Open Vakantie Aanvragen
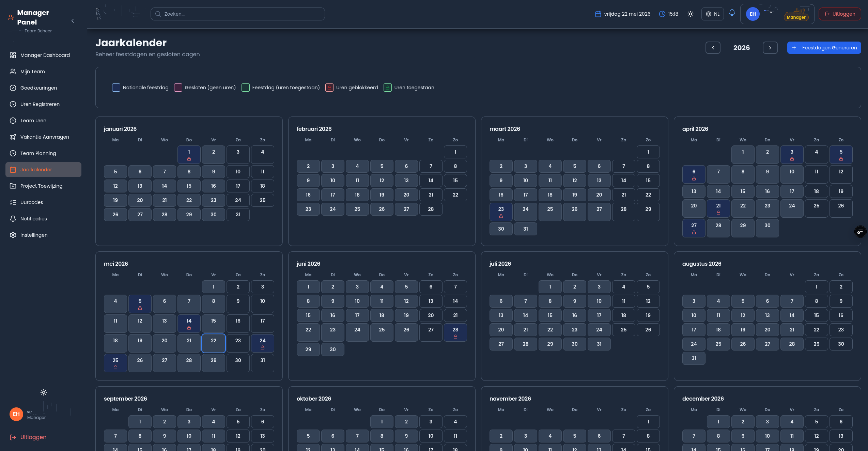The height and width of the screenshot is (451, 868). pyautogui.click(x=43, y=137)
